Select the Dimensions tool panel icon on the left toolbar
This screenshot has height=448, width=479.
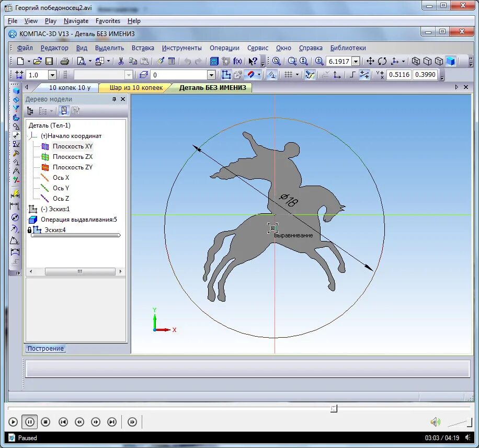coord(16,135)
